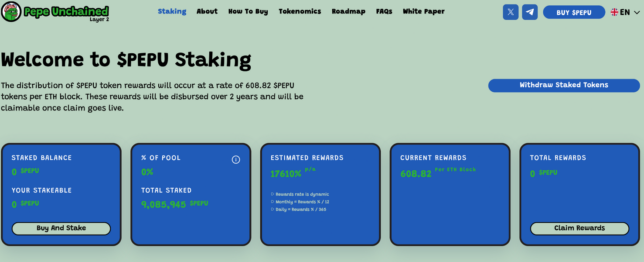Navigate to Tokenomics
This screenshot has height=262, width=644.
[300, 11]
